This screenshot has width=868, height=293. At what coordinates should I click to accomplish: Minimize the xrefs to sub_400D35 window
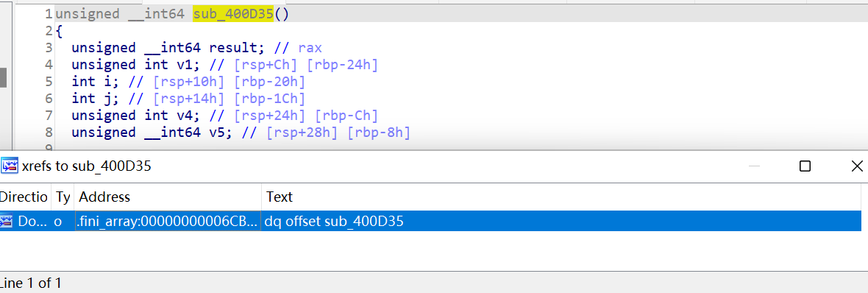(x=754, y=166)
